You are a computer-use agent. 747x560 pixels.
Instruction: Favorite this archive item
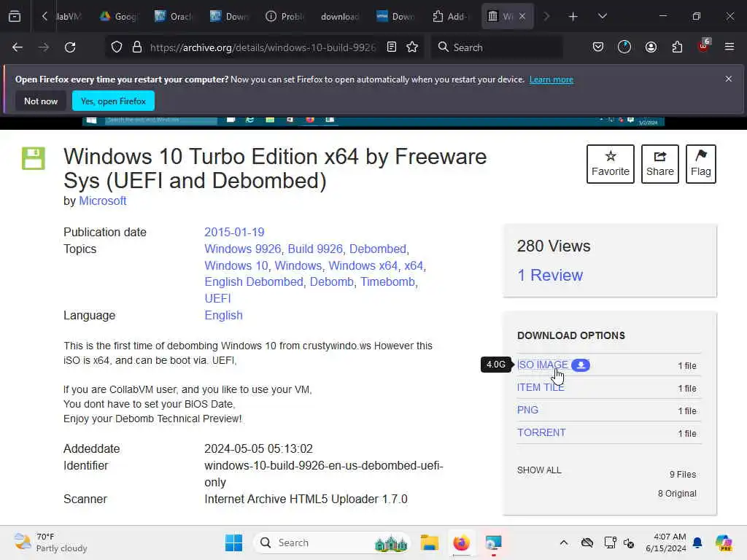pyautogui.click(x=611, y=164)
